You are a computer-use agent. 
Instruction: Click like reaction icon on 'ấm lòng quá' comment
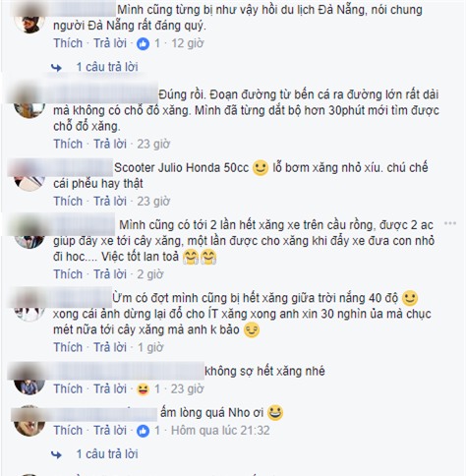[x=143, y=431]
